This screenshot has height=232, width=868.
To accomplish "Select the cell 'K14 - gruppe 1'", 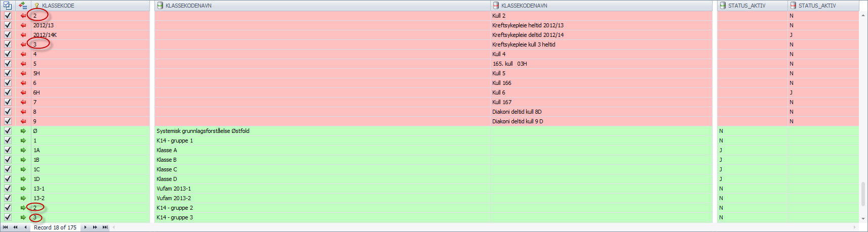I will click(x=322, y=141).
